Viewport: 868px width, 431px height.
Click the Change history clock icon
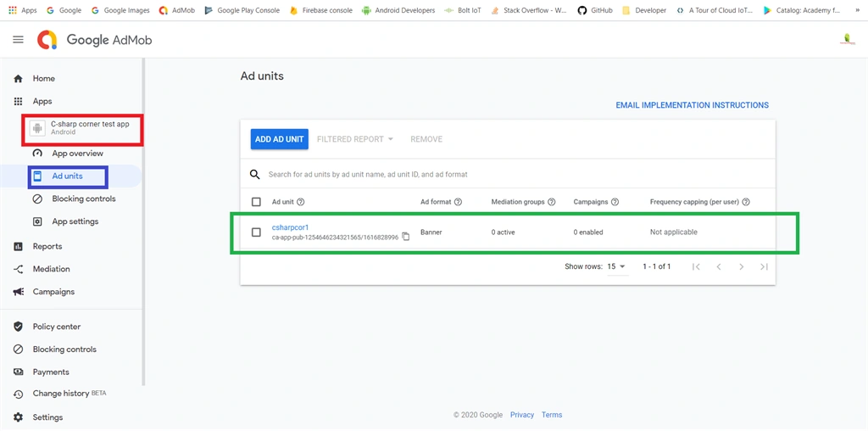(x=19, y=395)
